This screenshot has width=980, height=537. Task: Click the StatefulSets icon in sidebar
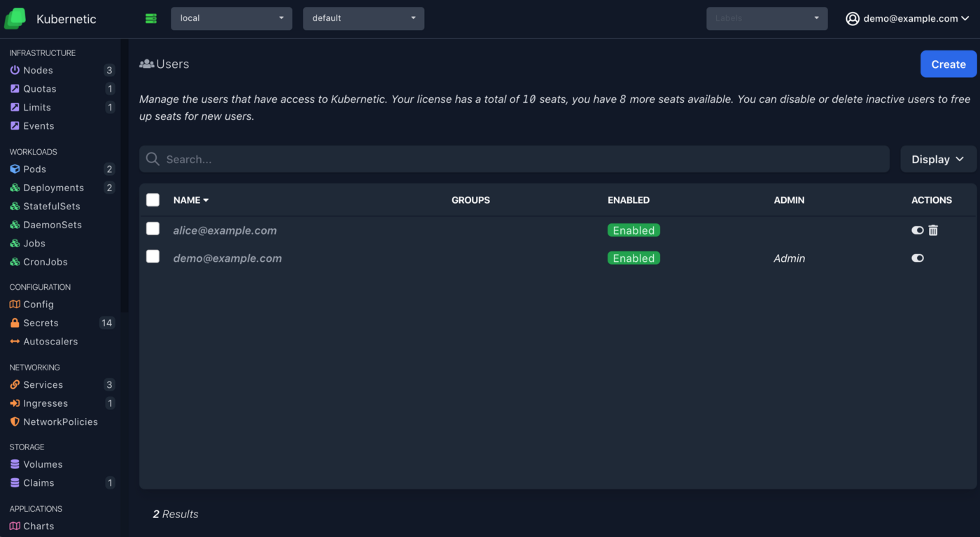pyautogui.click(x=15, y=206)
